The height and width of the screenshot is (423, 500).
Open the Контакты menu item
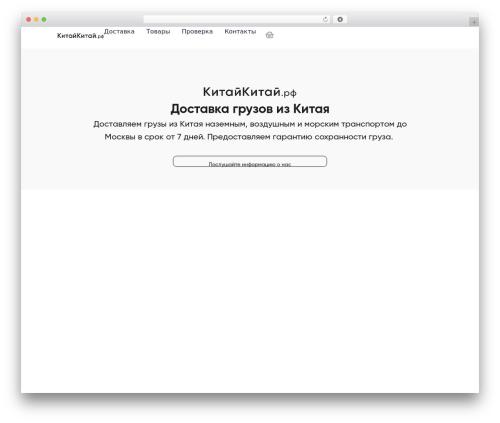tap(240, 31)
